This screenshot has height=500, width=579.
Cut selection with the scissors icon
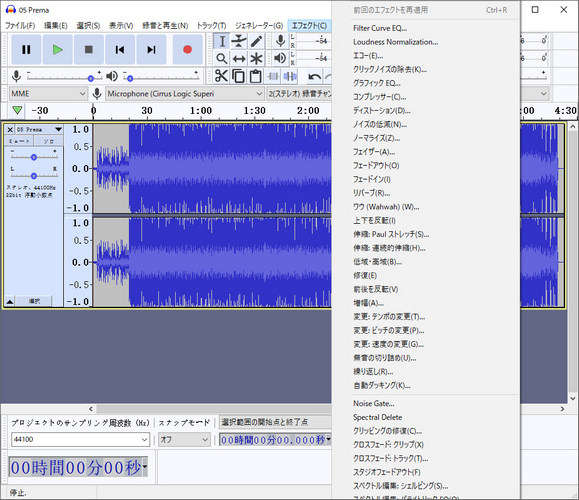(221, 76)
